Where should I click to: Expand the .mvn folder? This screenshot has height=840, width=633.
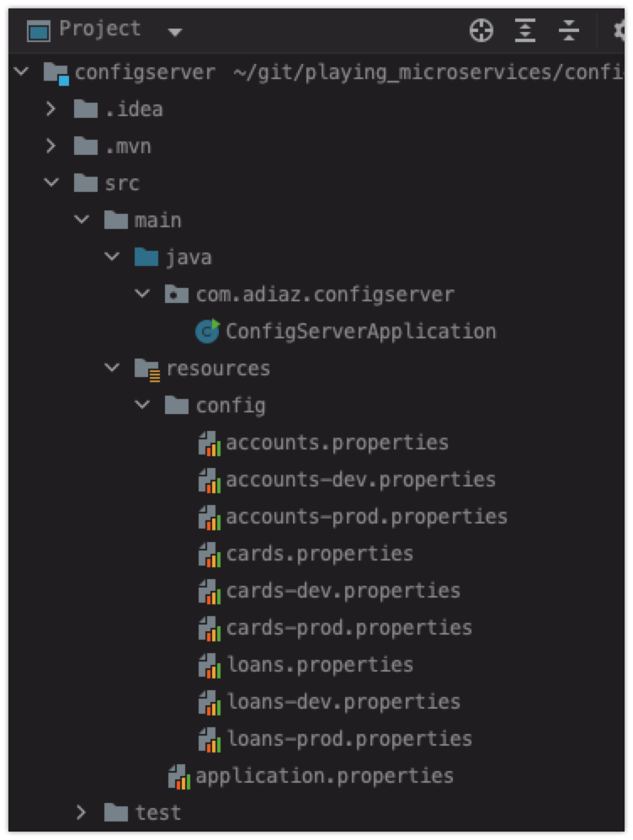pos(51,146)
